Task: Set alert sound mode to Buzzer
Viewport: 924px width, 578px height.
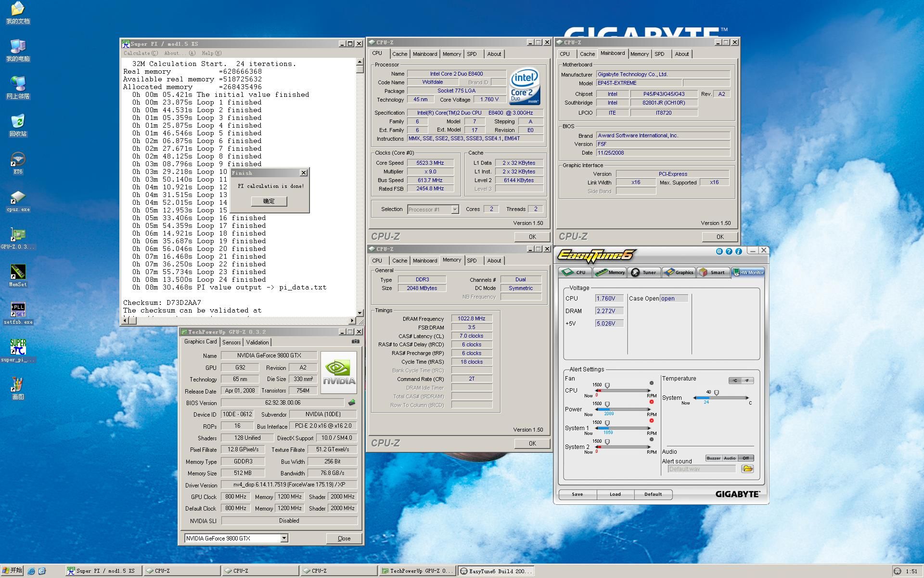Action: [x=713, y=459]
